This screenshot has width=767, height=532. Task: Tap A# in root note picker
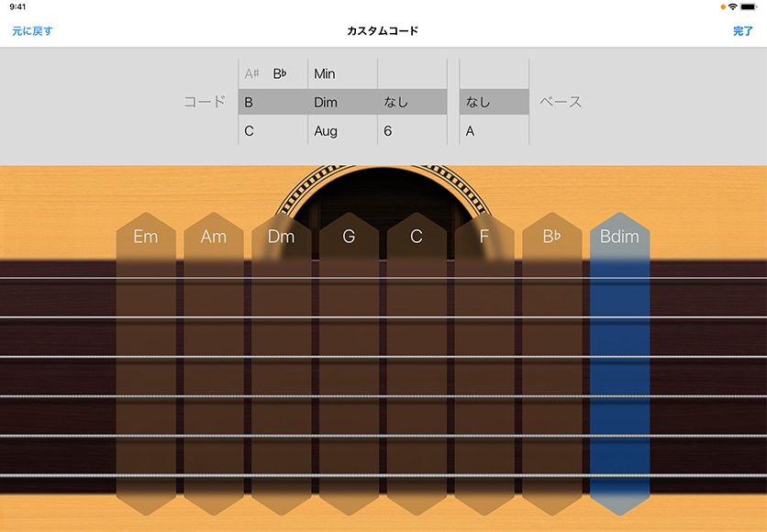(252, 73)
